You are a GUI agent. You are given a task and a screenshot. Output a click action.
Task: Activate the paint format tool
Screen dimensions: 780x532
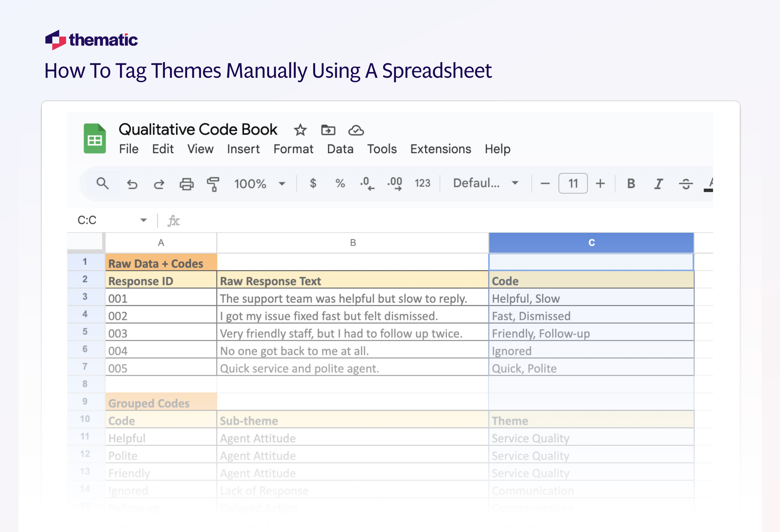click(x=213, y=184)
